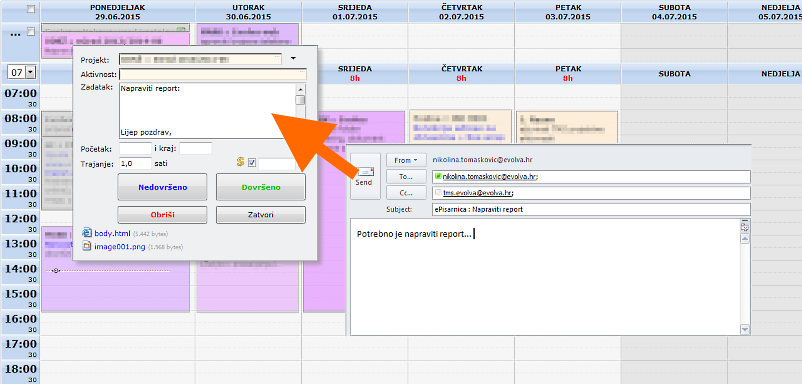Open the image001.png attachment
This screenshot has width=802, height=384.
point(120,246)
